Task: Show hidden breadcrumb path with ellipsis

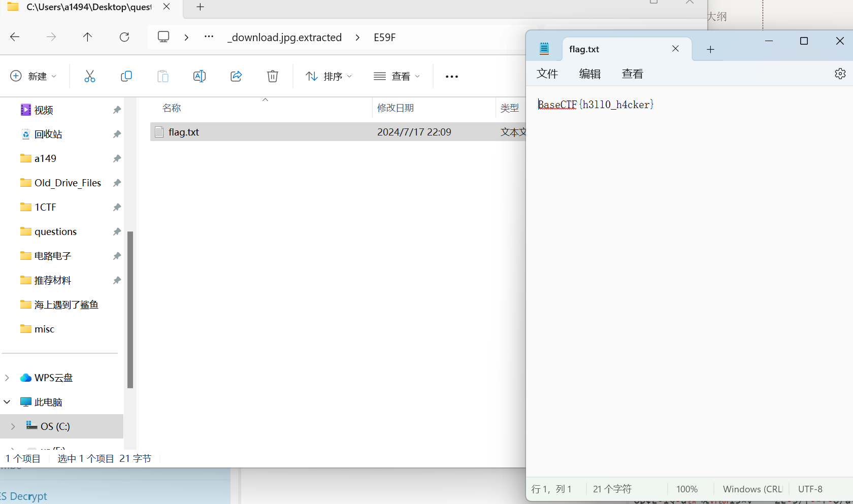Action: click(209, 37)
